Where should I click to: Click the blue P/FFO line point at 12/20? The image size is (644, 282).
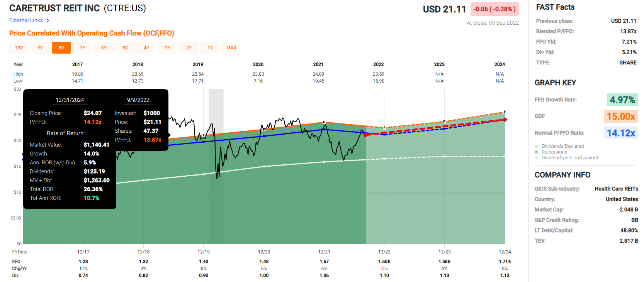(264, 136)
